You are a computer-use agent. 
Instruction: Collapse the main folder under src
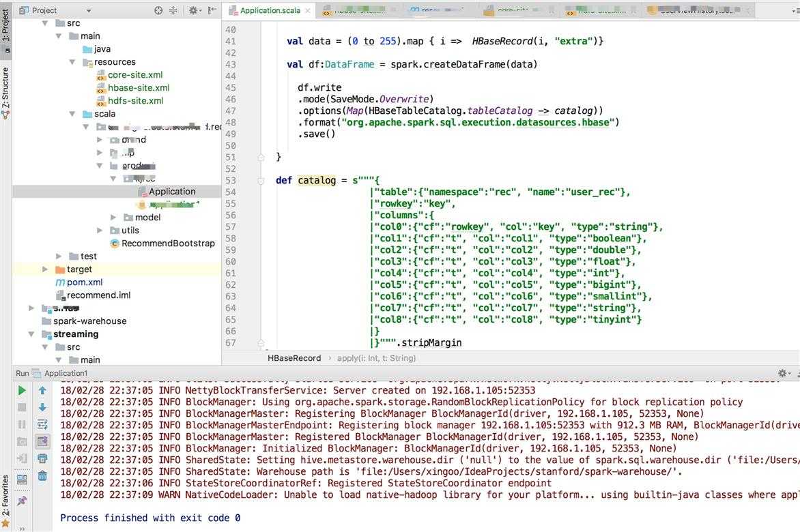click(59, 35)
